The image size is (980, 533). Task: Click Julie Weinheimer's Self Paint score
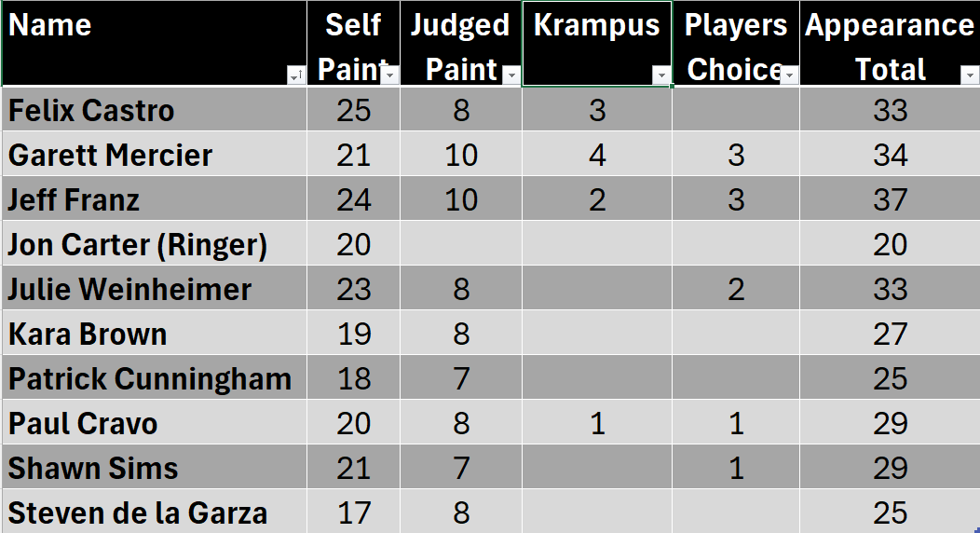pos(354,289)
